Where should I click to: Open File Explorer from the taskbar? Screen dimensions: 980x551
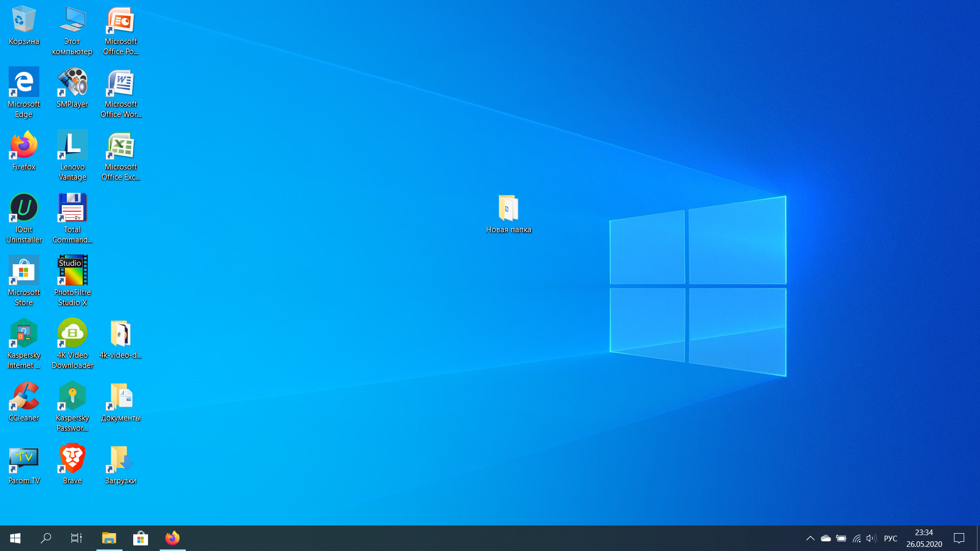(x=109, y=538)
